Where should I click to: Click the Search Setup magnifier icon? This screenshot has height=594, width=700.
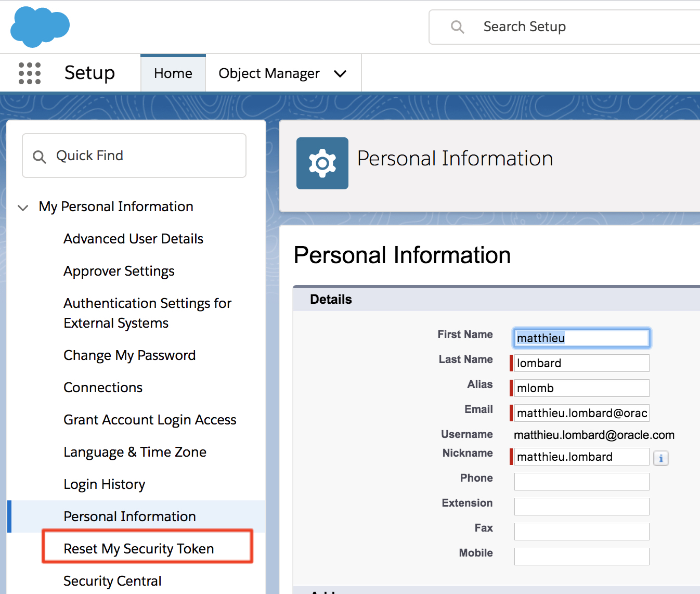[x=457, y=27]
